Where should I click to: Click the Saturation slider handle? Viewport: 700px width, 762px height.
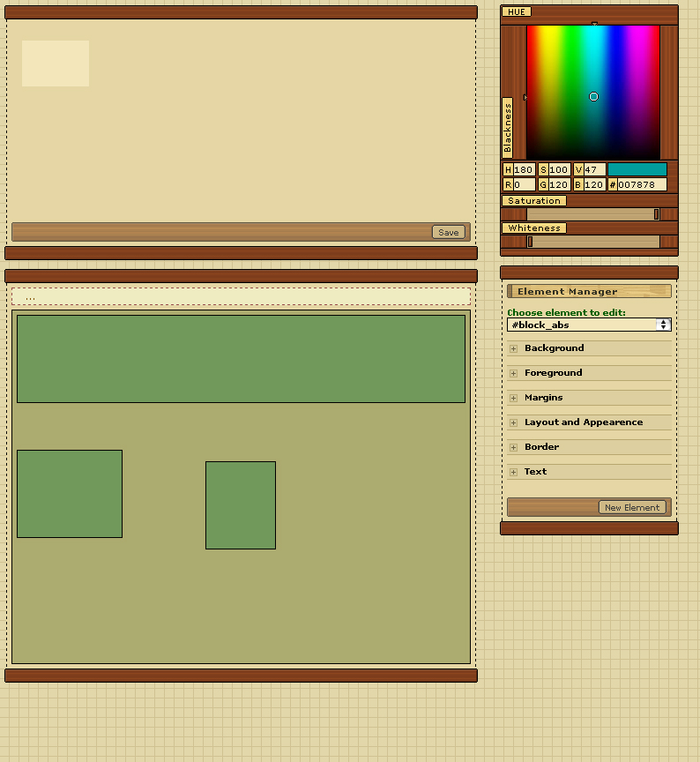pyautogui.click(x=656, y=214)
